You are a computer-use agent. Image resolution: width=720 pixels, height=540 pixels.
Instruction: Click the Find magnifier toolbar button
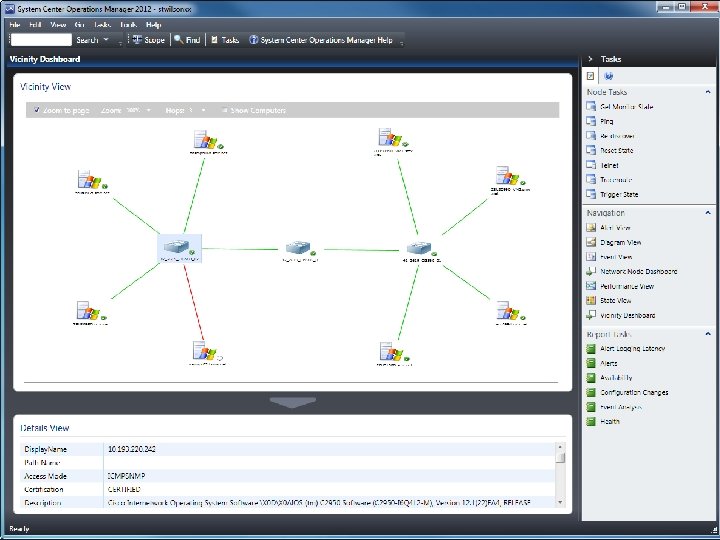click(187, 40)
